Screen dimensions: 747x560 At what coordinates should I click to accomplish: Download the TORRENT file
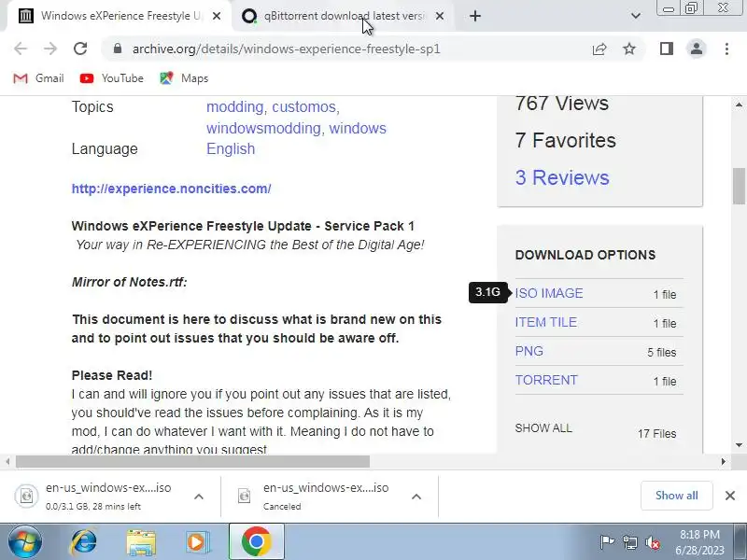(x=546, y=380)
